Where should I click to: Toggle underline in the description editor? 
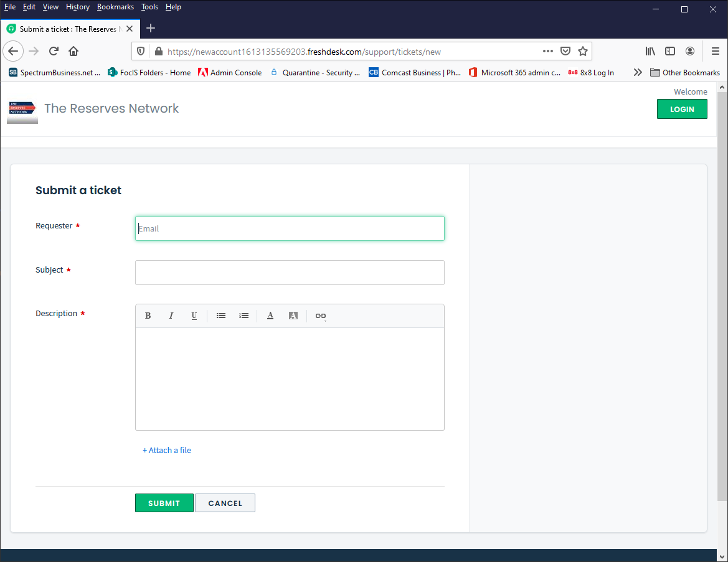pos(194,316)
